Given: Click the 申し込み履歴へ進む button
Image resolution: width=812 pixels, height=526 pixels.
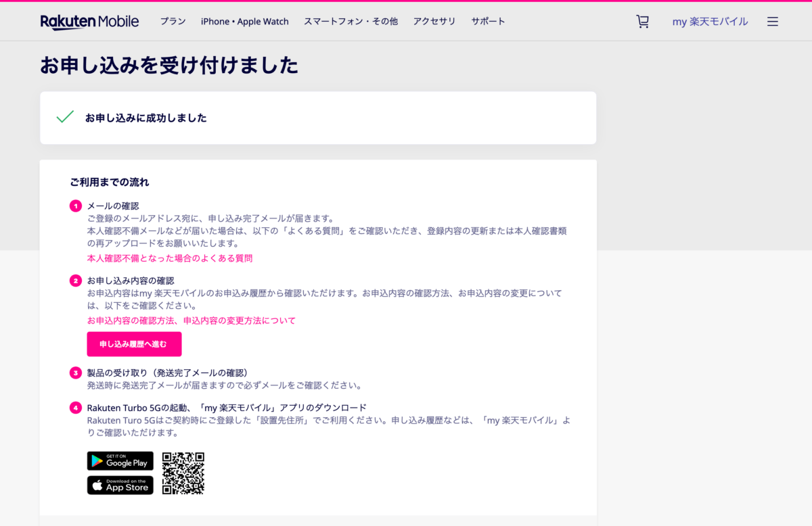Looking at the screenshot, I should (x=134, y=344).
